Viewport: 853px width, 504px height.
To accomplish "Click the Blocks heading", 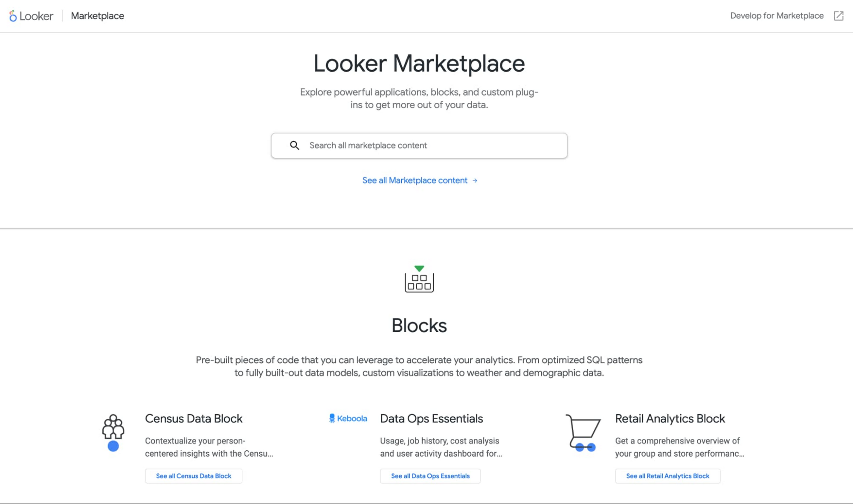I will 419,325.
